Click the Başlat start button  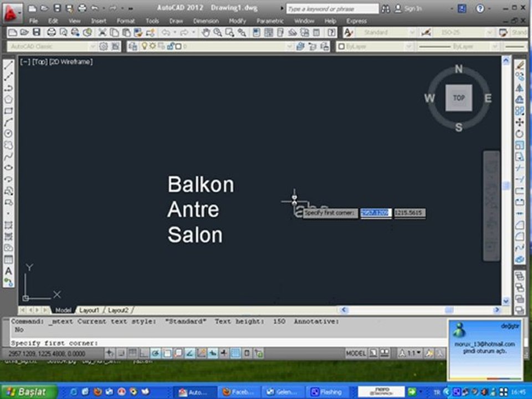[x=28, y=392]
